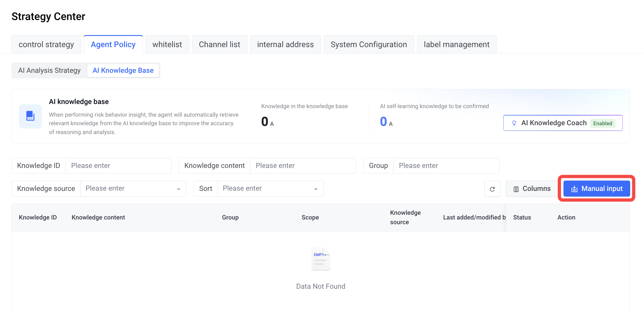Click the lightbulb icon in AI Knowledge Coach
644x312 pixels.
(514, 123)
